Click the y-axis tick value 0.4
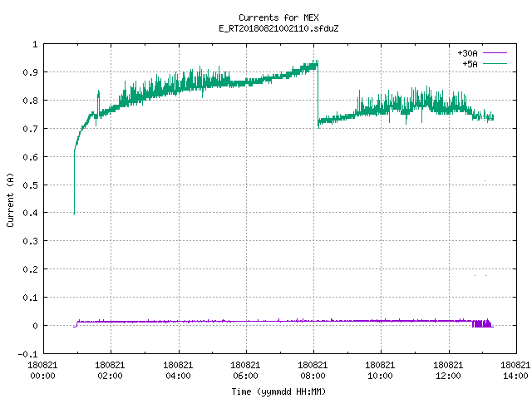 [30, 213]
